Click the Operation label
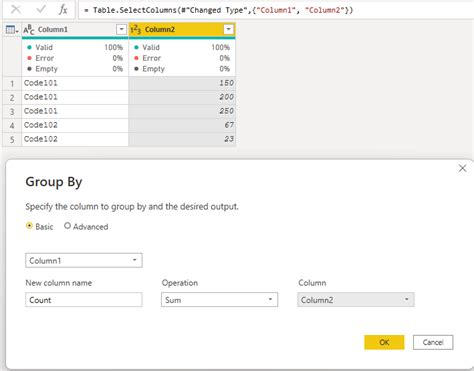 tap(180, 283)
